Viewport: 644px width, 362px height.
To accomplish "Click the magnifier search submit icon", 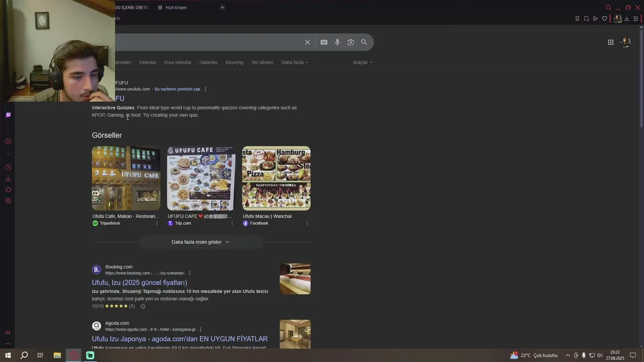I will click(x=364, y=42).
